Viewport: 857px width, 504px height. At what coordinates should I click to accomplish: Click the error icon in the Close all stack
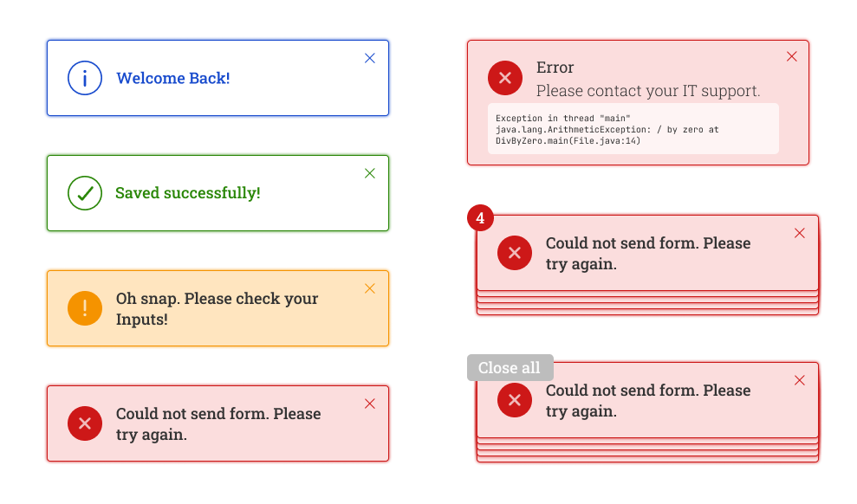(x=515, y=400)
